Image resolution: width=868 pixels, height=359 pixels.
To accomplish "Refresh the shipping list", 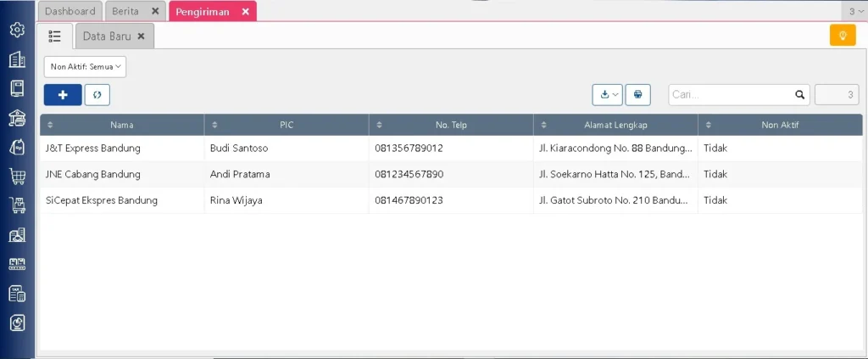I will click(x=97, y=95).
